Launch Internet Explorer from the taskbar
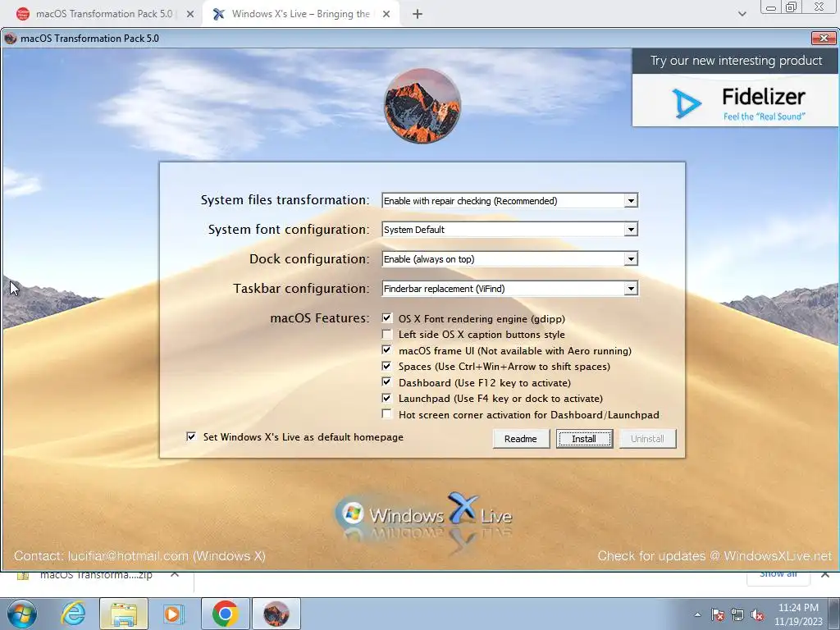This screenshot has height=630, width=840. (x=73, y=614)
